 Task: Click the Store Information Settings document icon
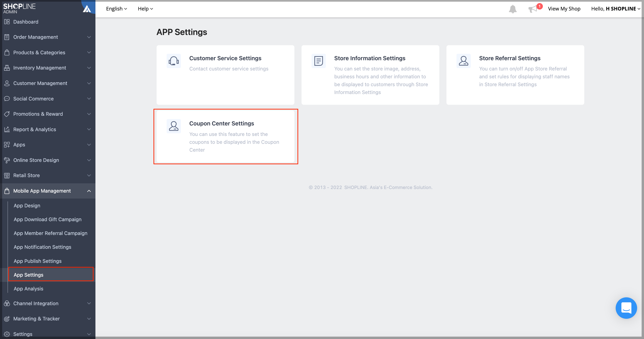coord(318,61)
